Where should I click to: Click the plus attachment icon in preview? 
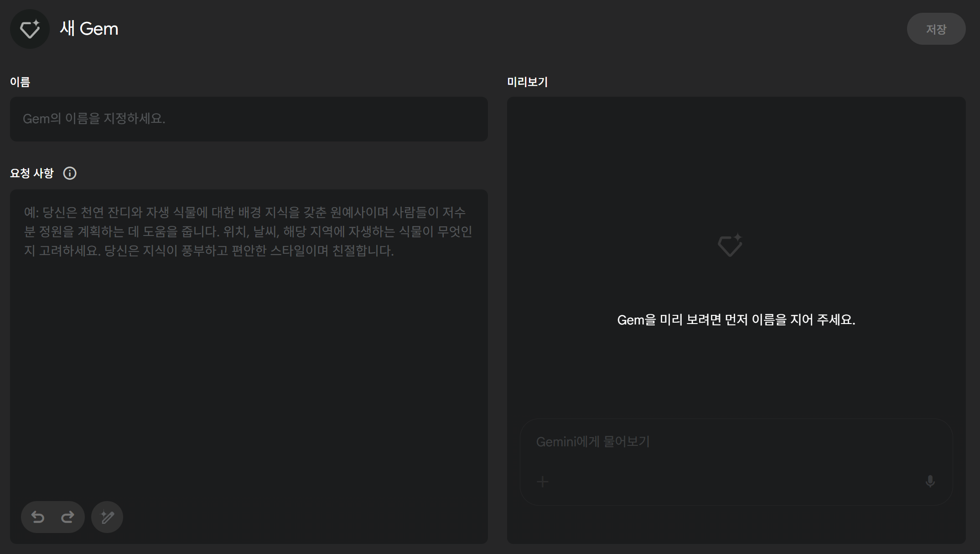point(543,481)
